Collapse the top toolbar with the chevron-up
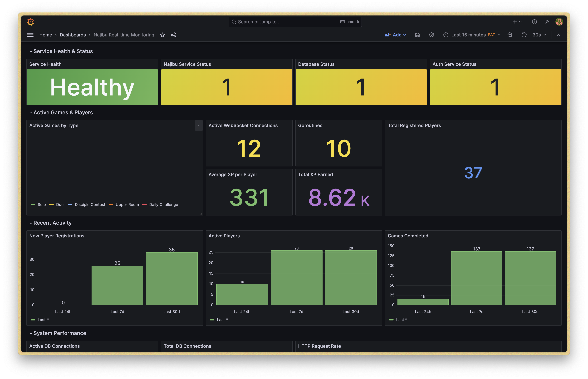This screenshot has width=588, height=379. click(x=559, y=35)
